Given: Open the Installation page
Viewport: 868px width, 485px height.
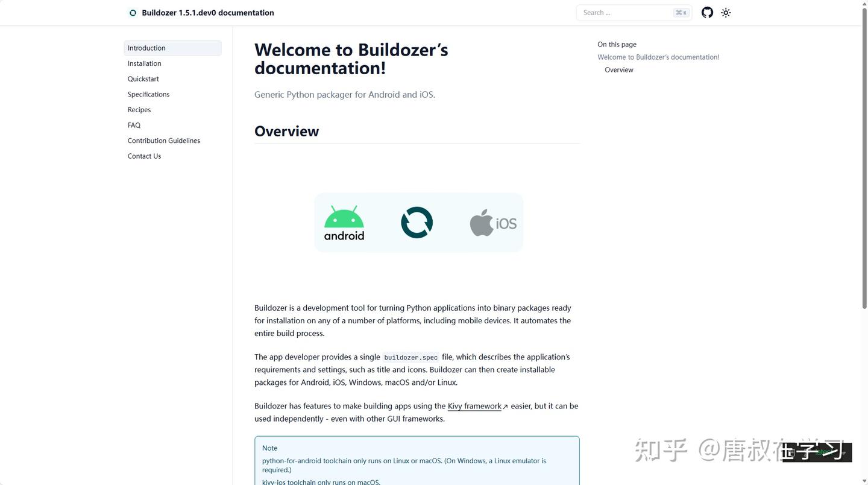Looking at the screenshot, I should 145,63.
